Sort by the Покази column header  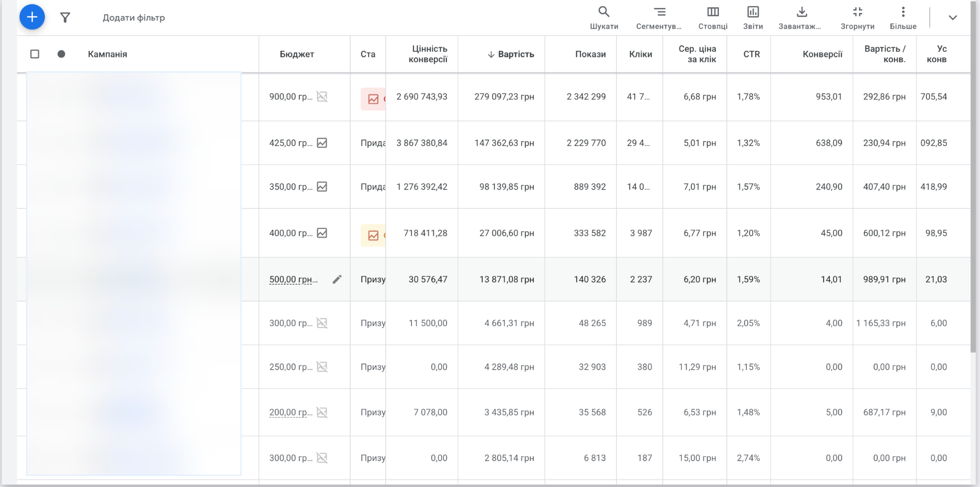click(590, 54)
